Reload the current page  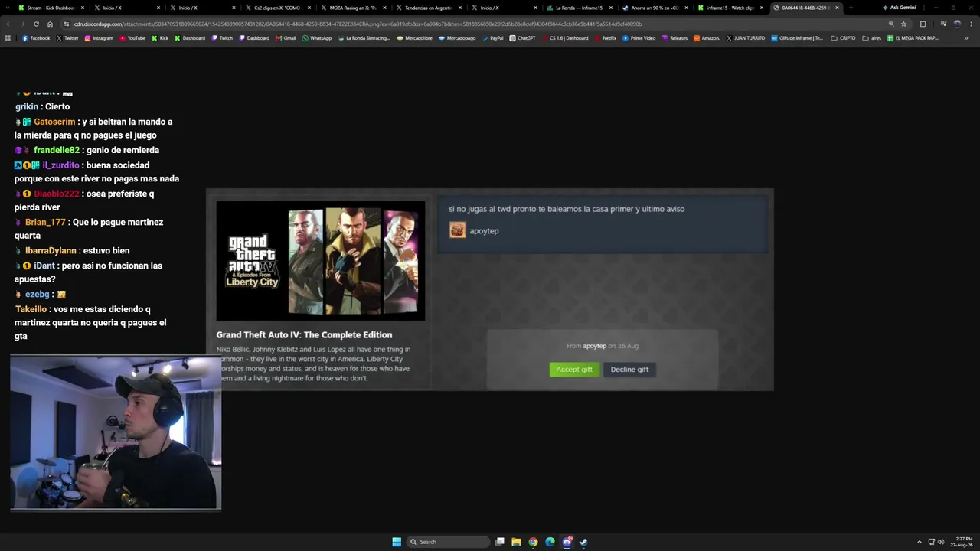point(35,24)
